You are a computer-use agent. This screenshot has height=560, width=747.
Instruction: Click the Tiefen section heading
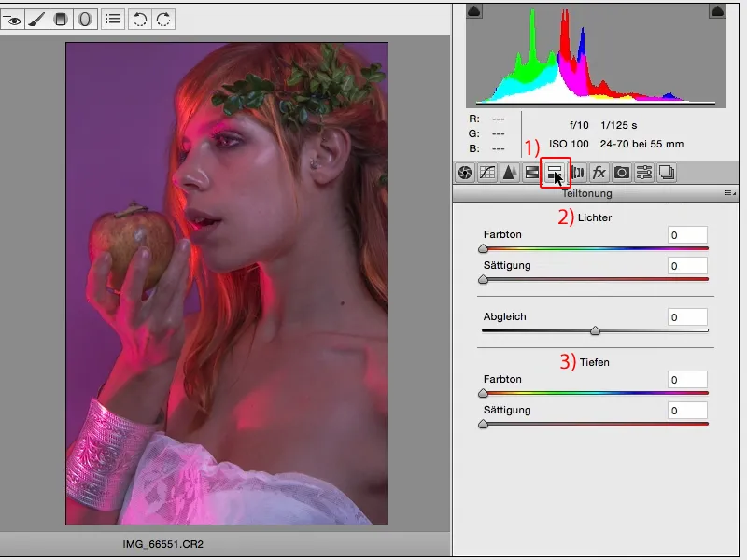point(595,362)
